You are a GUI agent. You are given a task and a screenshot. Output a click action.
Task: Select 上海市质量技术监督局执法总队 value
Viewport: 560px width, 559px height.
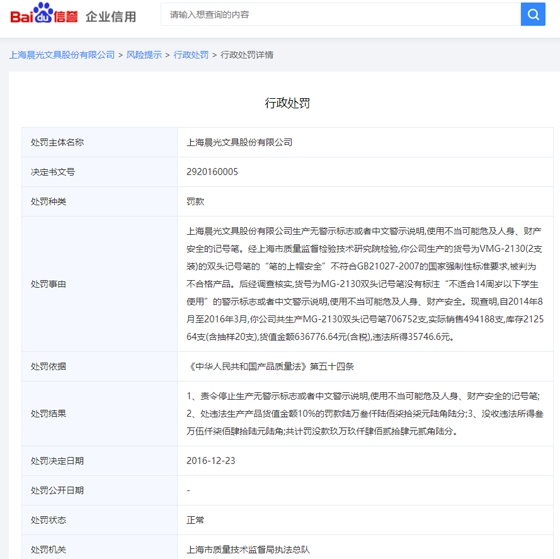coord(248,550)
